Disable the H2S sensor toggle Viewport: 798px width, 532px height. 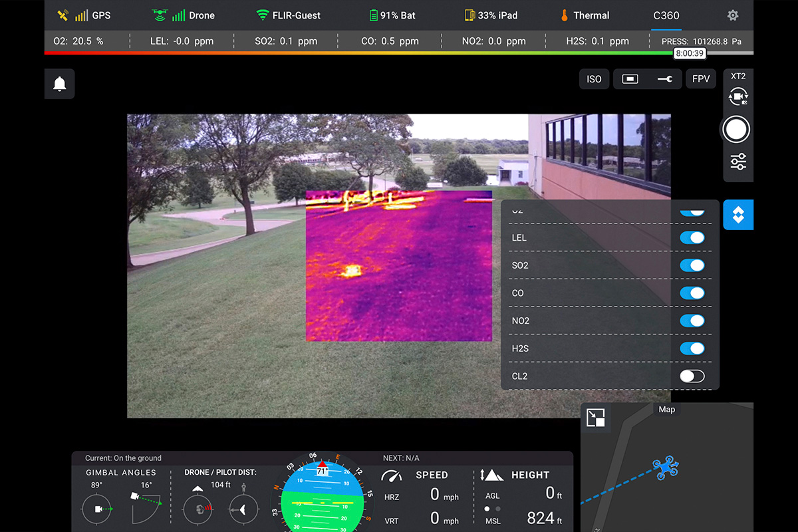692,348
